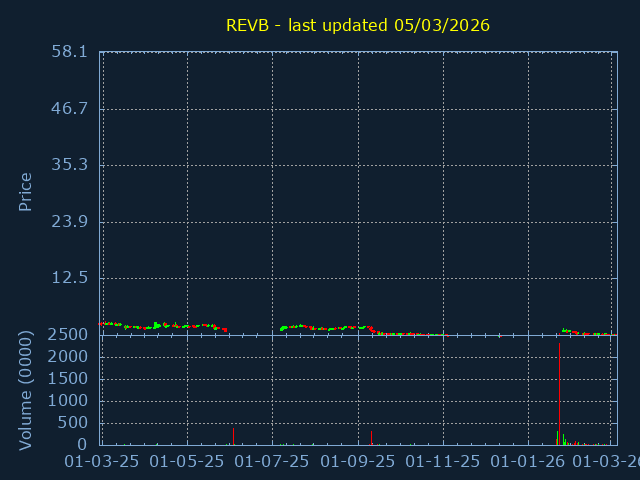
Task: Click the 01-05-25 date label
Action: tap(186, 461)
